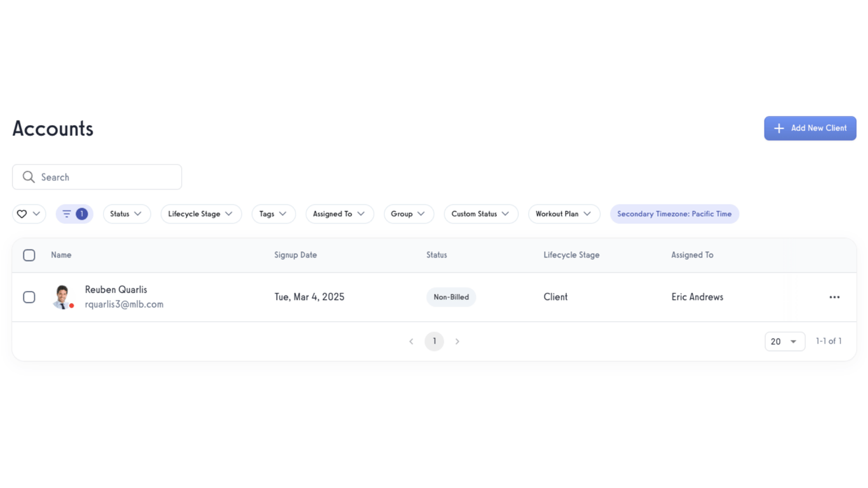Screen dimensions: 868x488
Task: Go to next page arrow
Action: [458, 342]
